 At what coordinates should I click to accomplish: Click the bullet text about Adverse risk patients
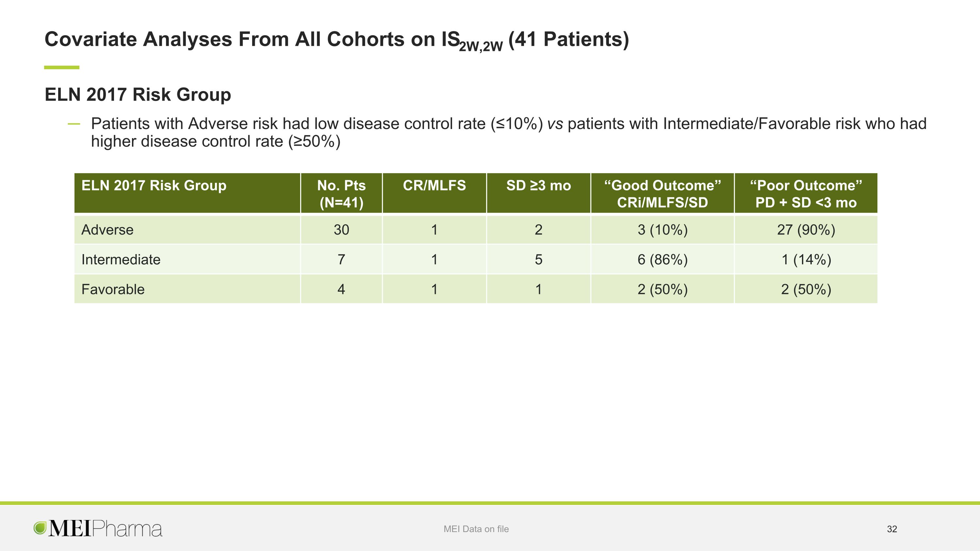click(509, 132)
